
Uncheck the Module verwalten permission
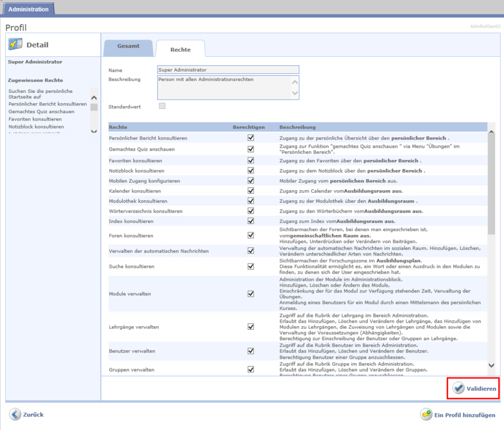tap(250, 294)
